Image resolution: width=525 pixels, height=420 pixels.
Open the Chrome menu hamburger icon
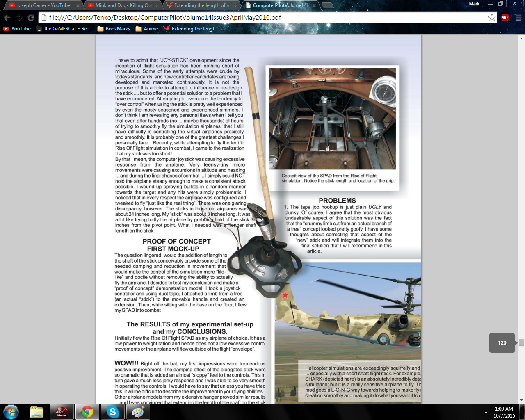tap(518, 18)
